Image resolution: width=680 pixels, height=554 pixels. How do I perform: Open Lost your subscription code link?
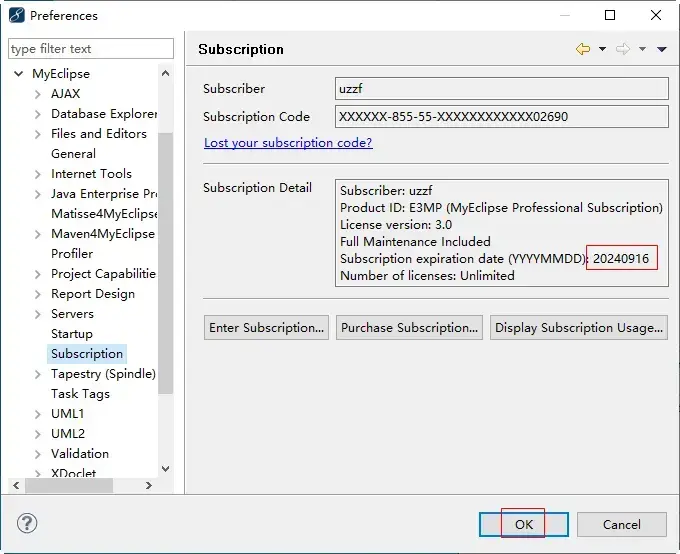tap(288, 143)
